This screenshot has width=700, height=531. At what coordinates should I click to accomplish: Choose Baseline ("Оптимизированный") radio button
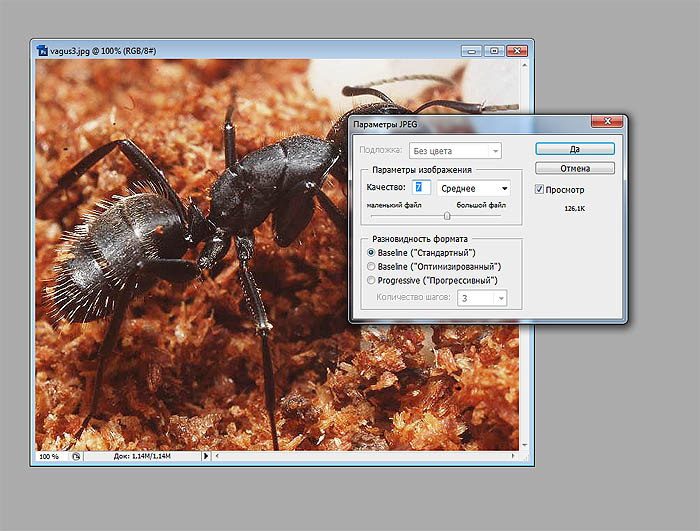[372, 267]
